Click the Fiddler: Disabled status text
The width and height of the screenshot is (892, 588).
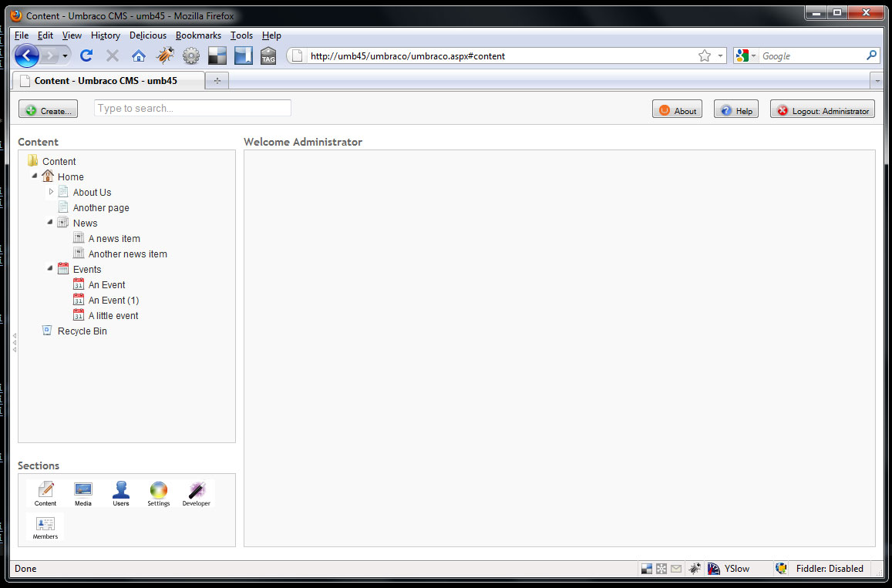830,568
